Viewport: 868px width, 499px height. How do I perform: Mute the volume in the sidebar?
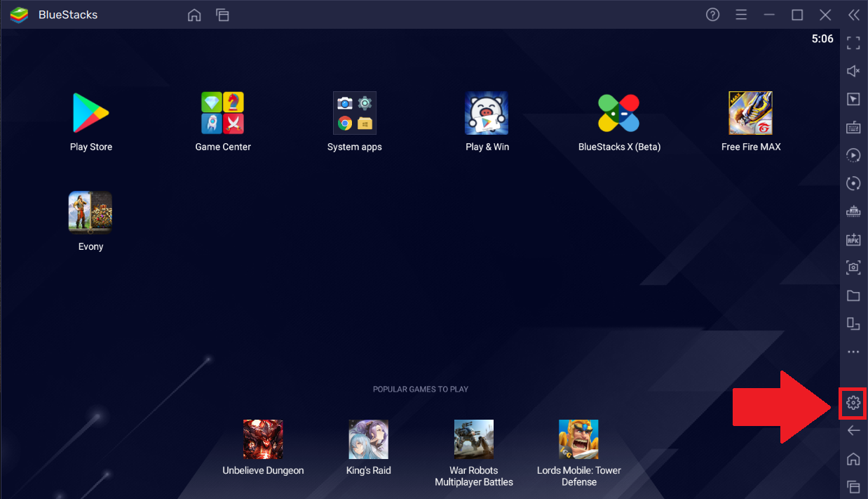853,71
